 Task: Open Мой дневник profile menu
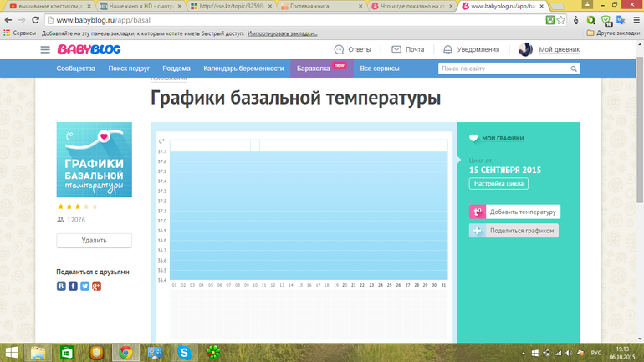(549, 49)
